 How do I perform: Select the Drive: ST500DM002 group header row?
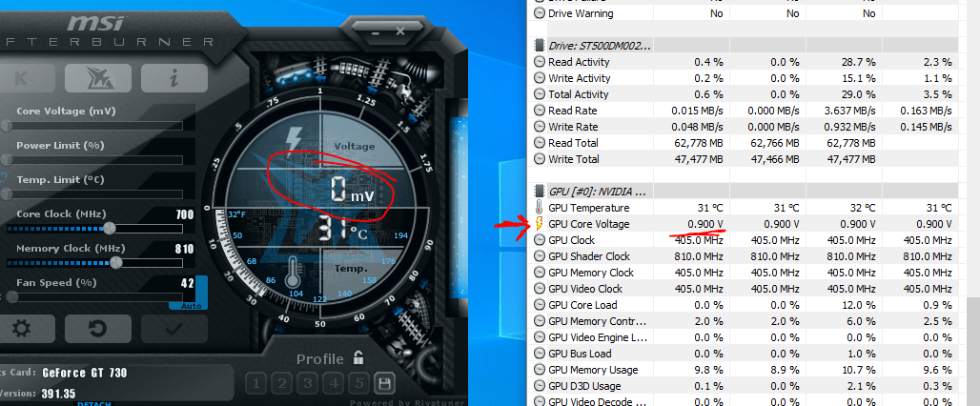(x=744, y=46)
